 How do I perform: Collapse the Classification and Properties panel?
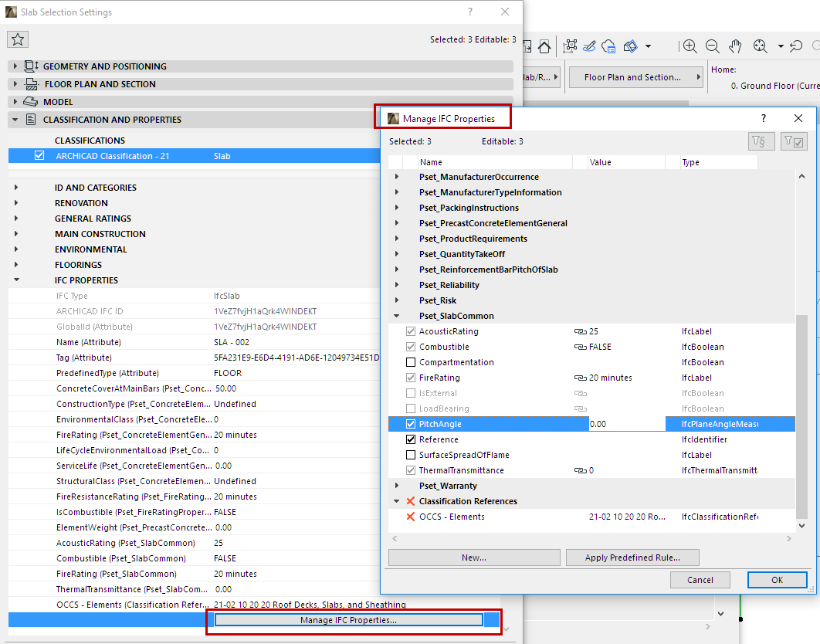(15, 120)
